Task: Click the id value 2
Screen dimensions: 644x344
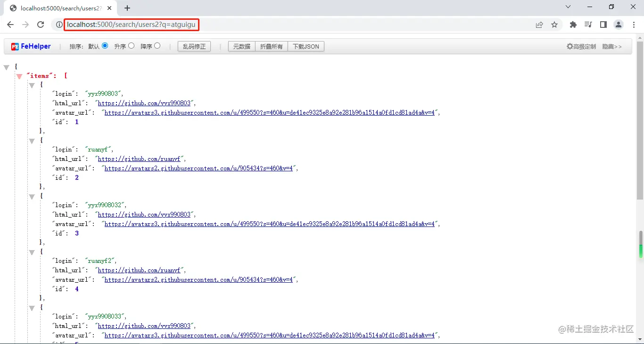Action: click(x=77, y=177)
